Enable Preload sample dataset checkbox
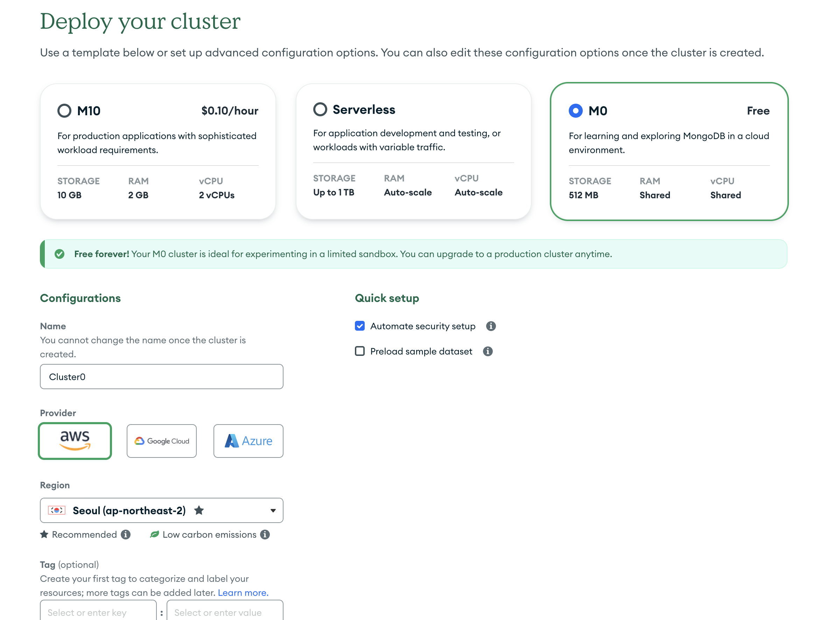This screenshot has height=620, width=840. pyautogui.click(x=360, y=351)
